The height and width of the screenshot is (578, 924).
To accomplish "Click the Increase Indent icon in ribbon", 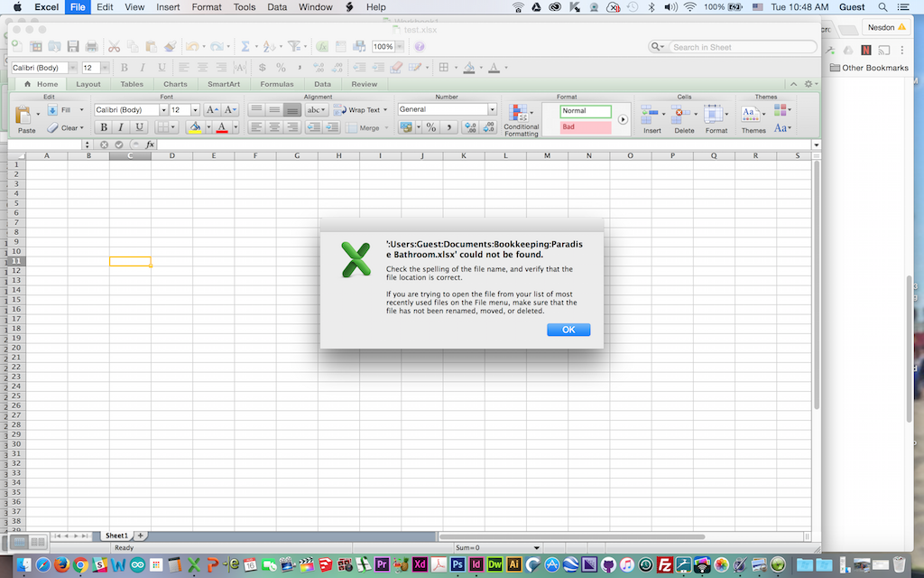I will click(x=332, y=127).
